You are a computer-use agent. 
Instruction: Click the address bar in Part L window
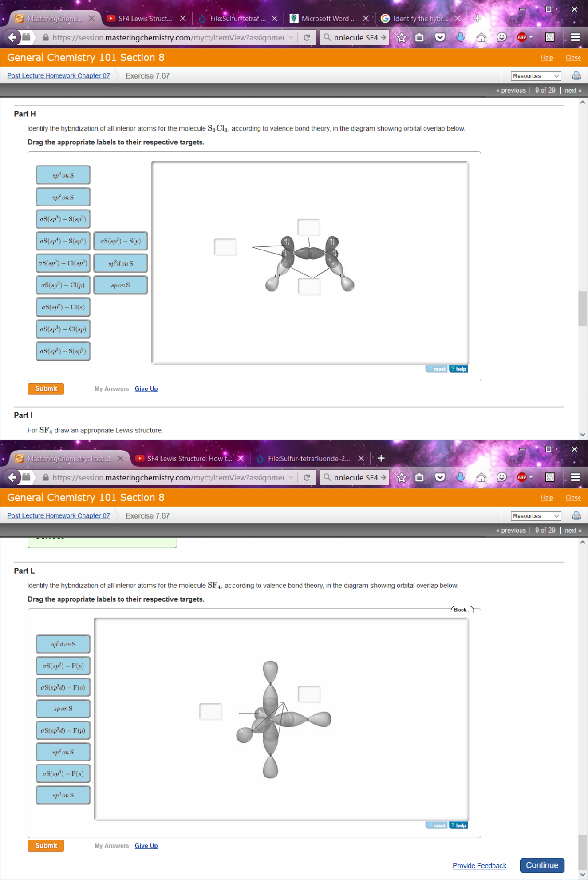pyautogui.click(x=168, y=477)
